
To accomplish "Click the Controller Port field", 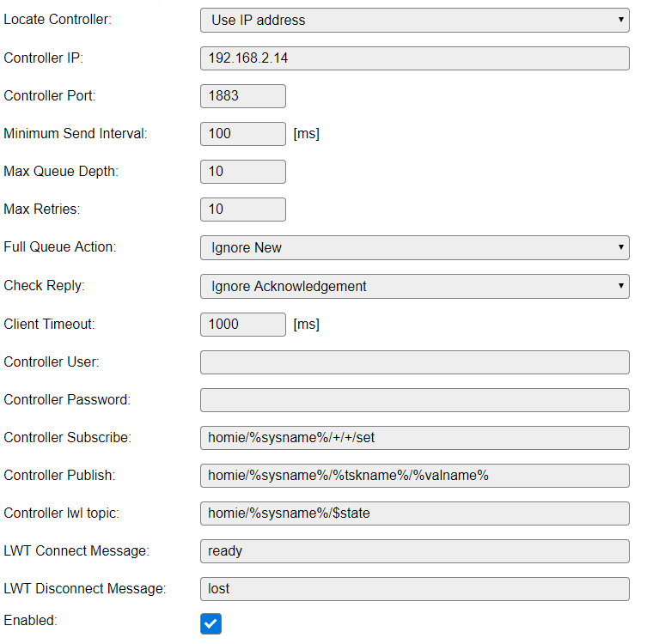I will [243, 96].
